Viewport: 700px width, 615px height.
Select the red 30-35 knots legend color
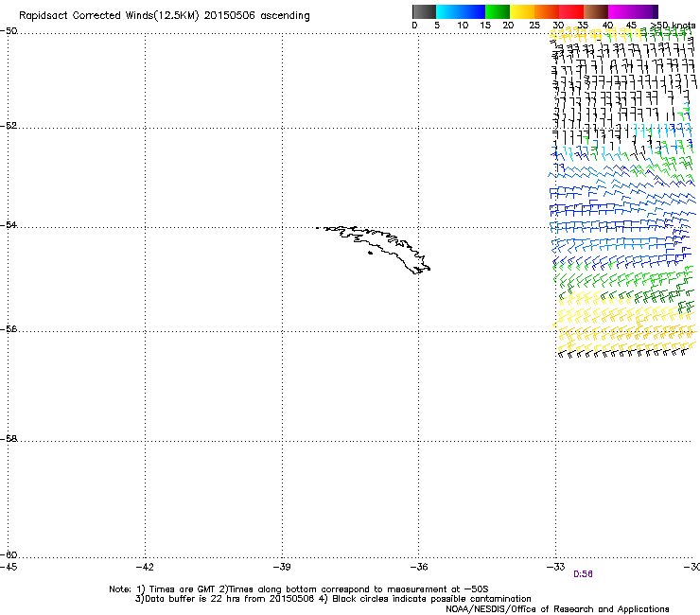tap(571, 11)
